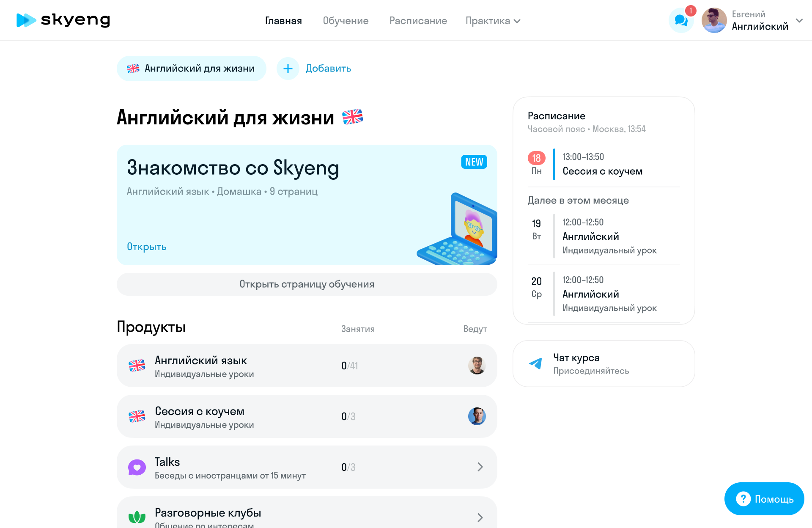
Task: Open the chat messages icon with notification badge
Action: coord(681,20)
